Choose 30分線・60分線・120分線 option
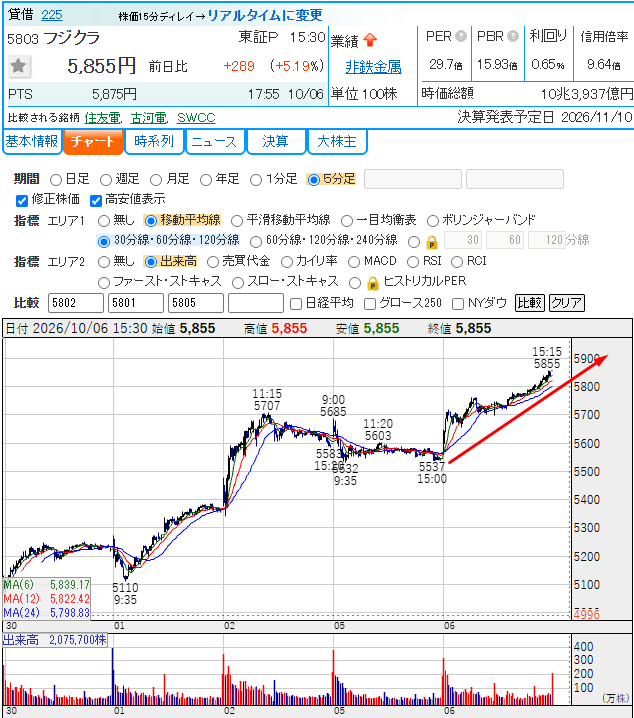The height and width of the screenshot is (718, 634). click(104, 241)
